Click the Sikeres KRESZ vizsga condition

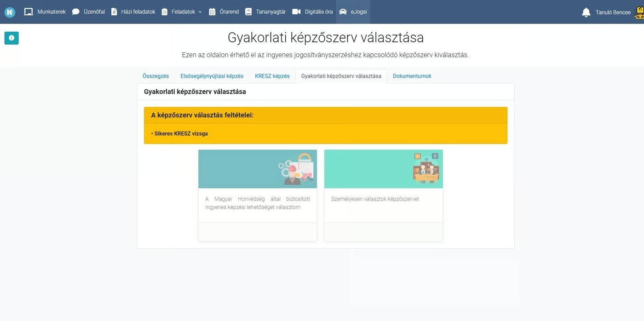[x=181, y=134]
